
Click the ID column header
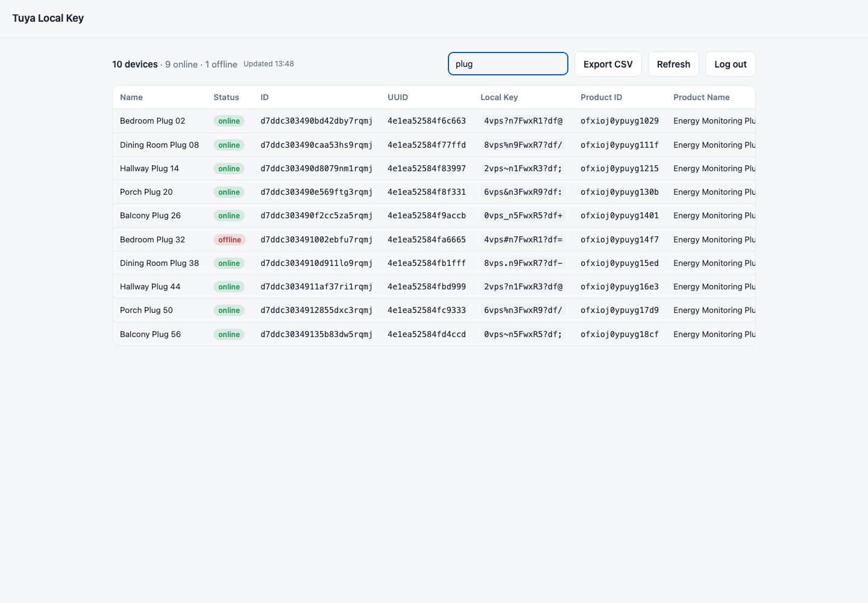click(265, 97)
